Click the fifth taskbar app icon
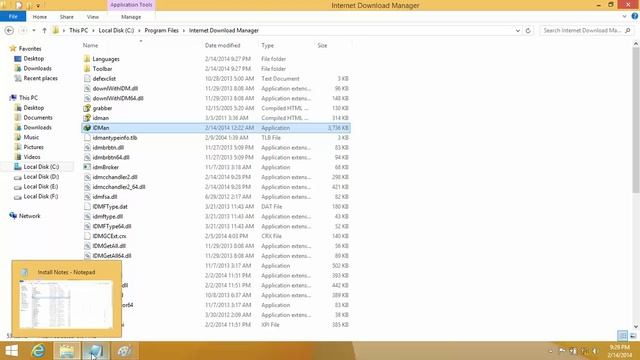 click(124, 351)
